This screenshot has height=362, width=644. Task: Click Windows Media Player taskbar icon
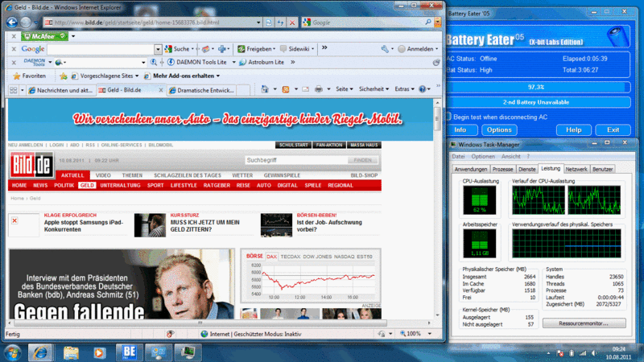click(x=99, y=352)
